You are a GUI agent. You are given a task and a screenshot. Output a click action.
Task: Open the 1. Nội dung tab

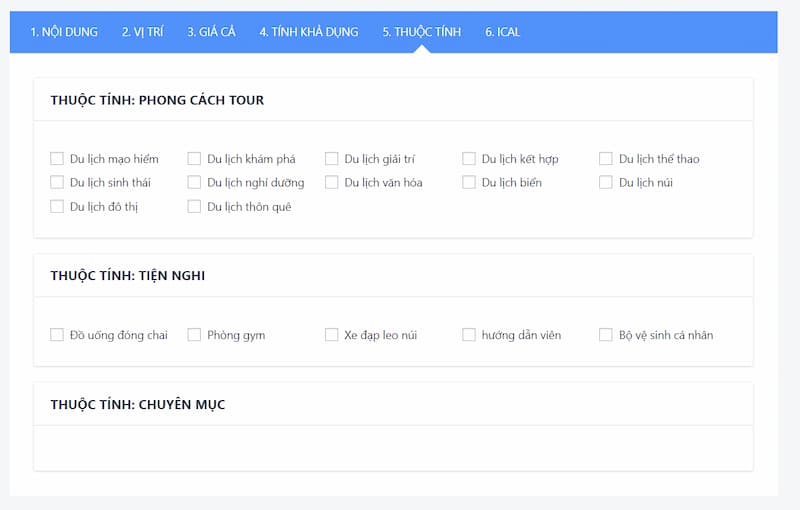click(x=64, y=32)
